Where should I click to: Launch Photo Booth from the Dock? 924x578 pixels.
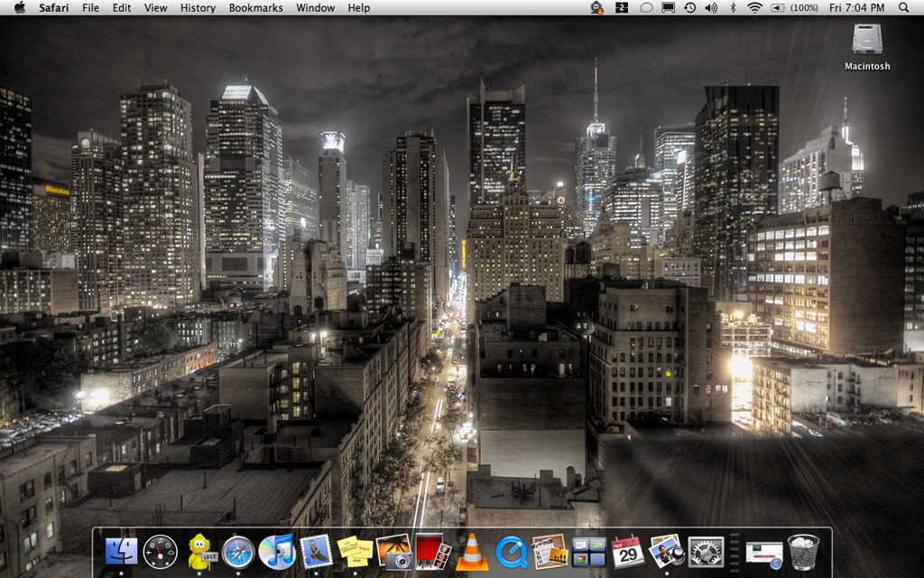point(433,552)
